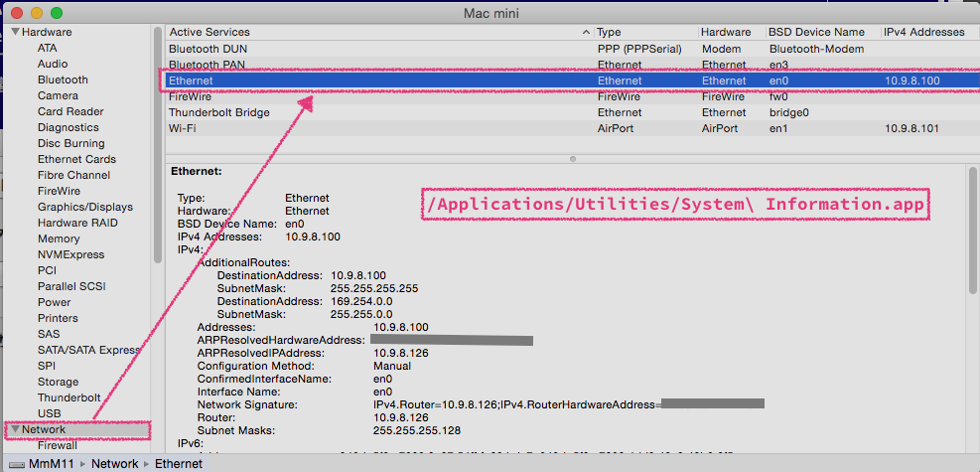Select the Bluetooth PAN service row

point(572,65)
